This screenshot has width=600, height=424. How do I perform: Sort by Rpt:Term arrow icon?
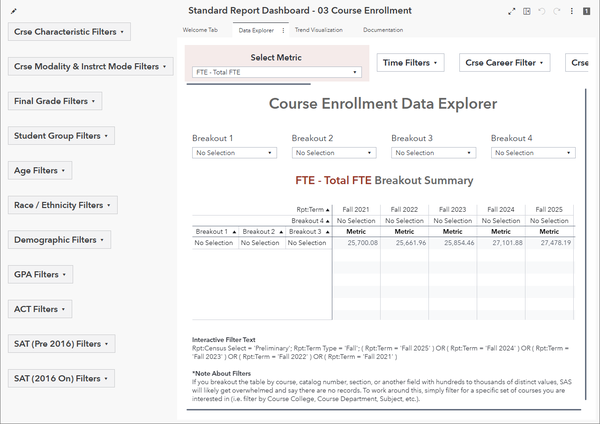[328, 210]
